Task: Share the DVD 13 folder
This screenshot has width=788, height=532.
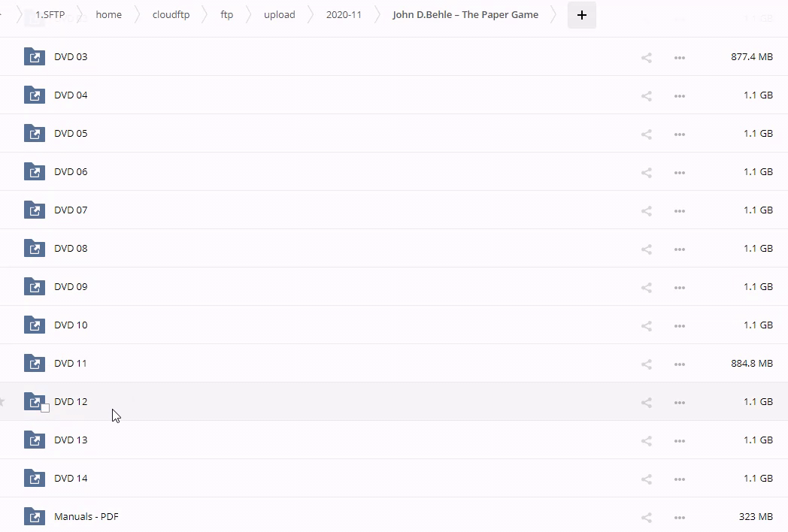Action: point(646,440)
